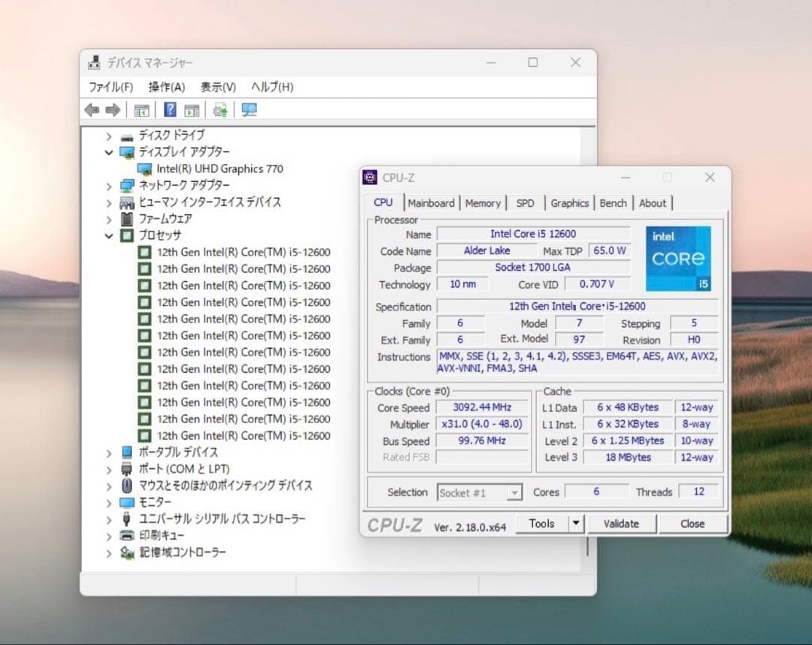Click the Close button in CPU-Z
The height and width of the screenshot is (645, 812).
point(692,523)
